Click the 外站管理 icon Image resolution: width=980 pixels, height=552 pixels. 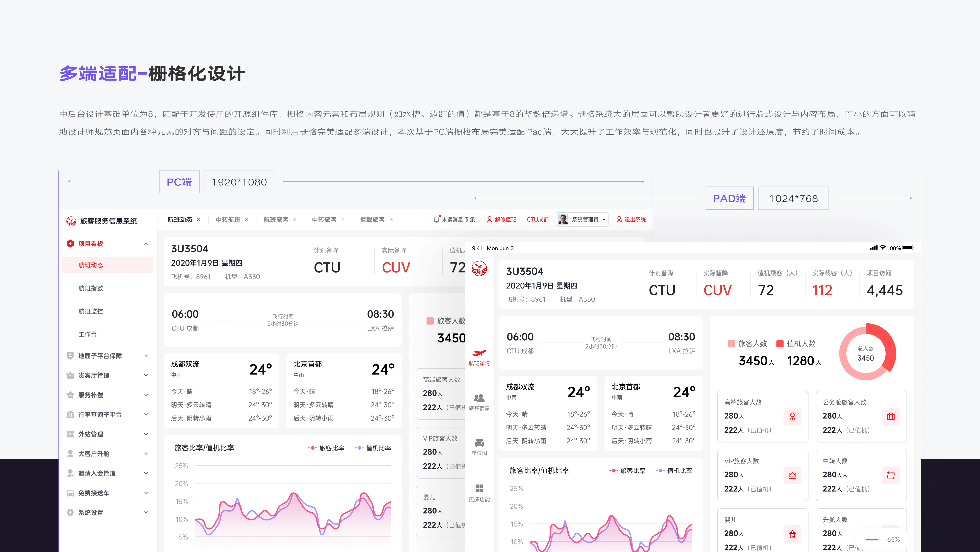pos(70,434)
